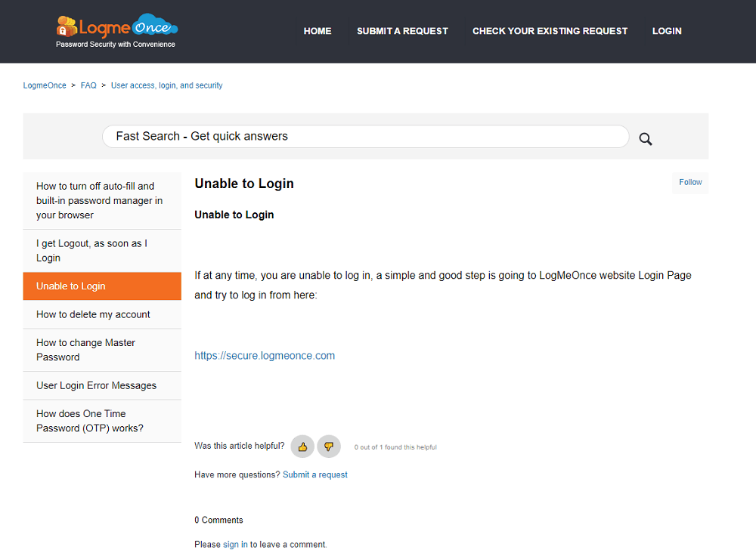The height and width of the screenshot is (550, 756).
Task: Click the '0 out of 1 found this helpful' text
Action: [x=395, y=447]
